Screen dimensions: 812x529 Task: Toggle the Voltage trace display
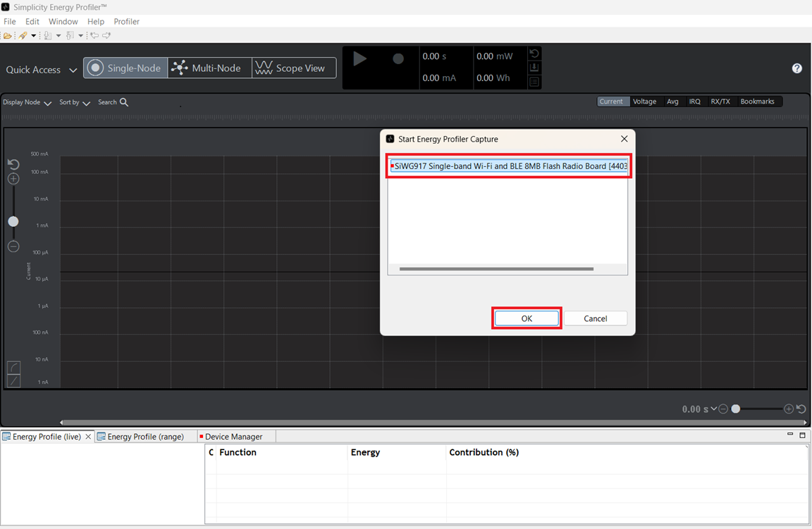pyautogui.click(x=644, y=101)
